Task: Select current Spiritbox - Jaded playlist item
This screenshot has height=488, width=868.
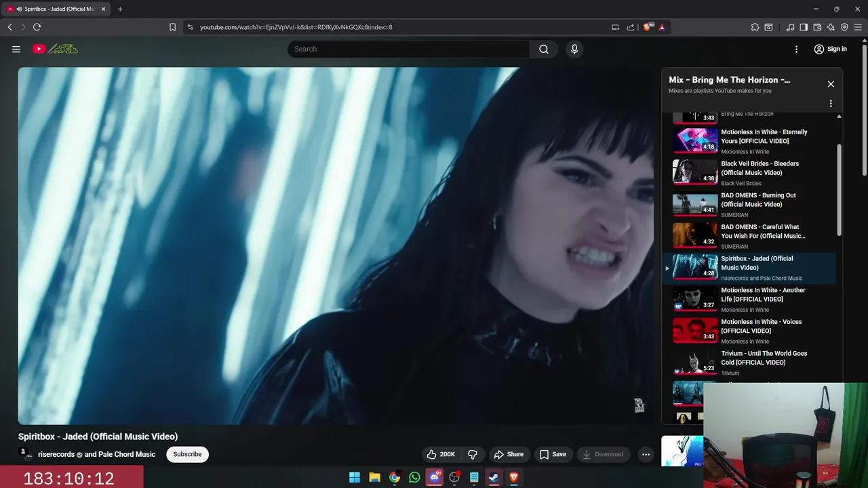Action: pyautogui.click(x=749, y=268)
